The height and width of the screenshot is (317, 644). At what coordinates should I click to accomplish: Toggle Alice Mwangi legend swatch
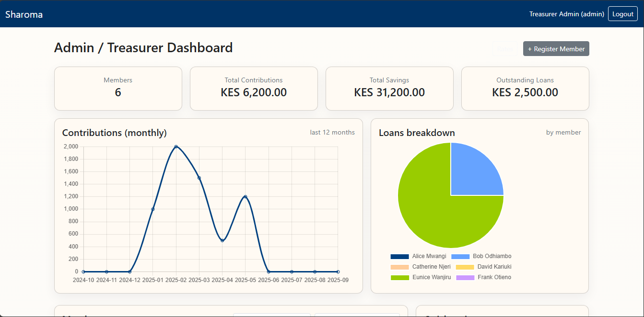coord(399,257)
